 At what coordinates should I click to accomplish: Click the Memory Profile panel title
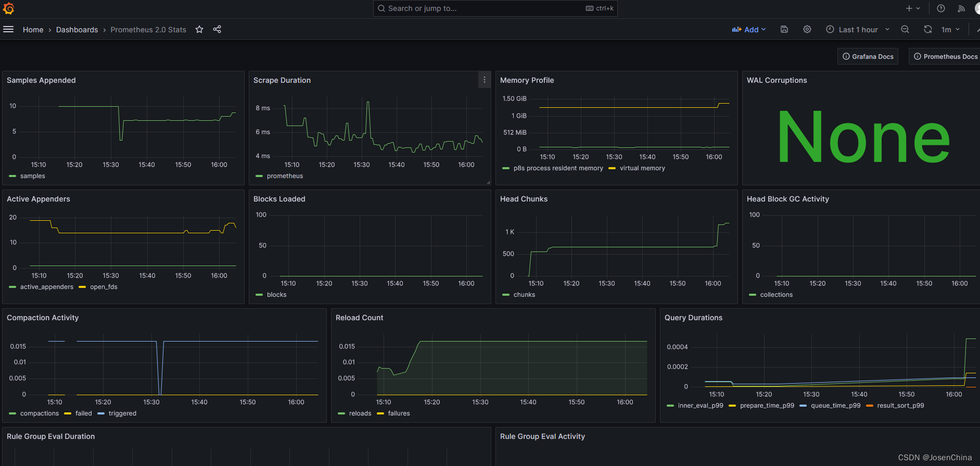[x=527, y=80]
